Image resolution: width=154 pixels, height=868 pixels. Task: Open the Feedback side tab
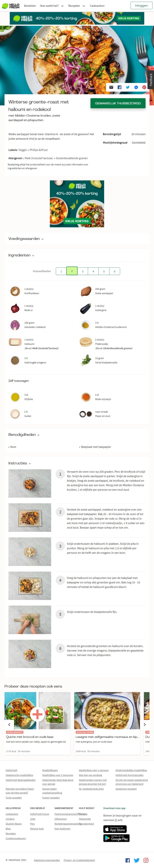tap(151, 79)
